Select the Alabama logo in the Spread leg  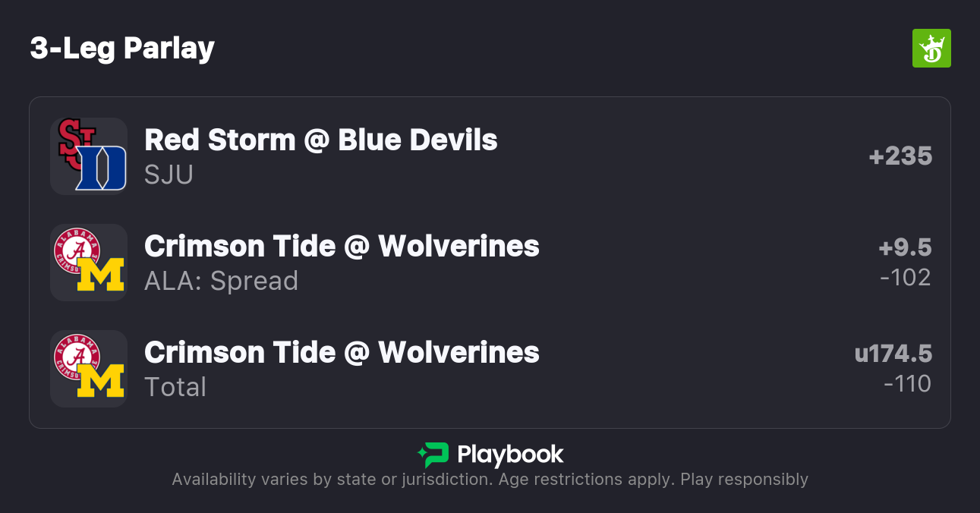(77, 250)
